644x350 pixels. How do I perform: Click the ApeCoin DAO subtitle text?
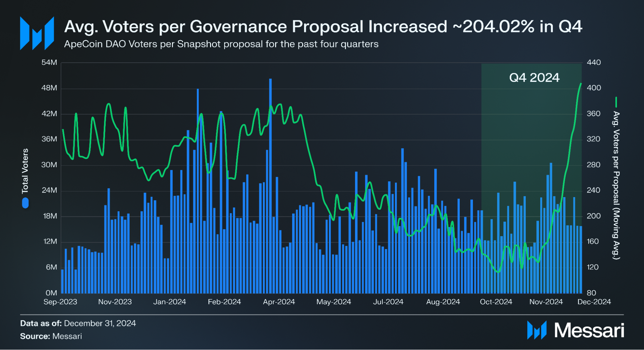221,44
